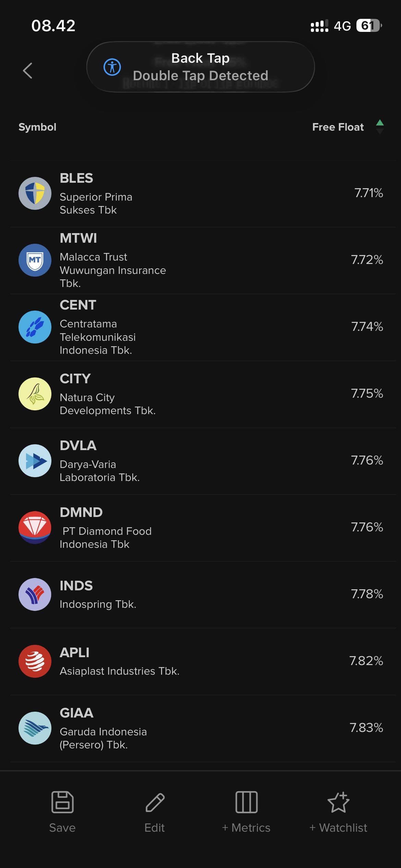Screen dimensions: 401x868
Task: Tap the BLES shield logo
Action: (x=35, y=193)
